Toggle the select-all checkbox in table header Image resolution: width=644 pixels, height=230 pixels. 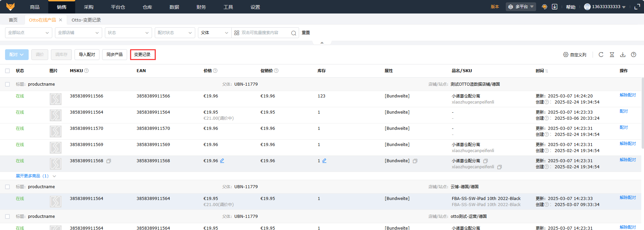coord(7,71)
